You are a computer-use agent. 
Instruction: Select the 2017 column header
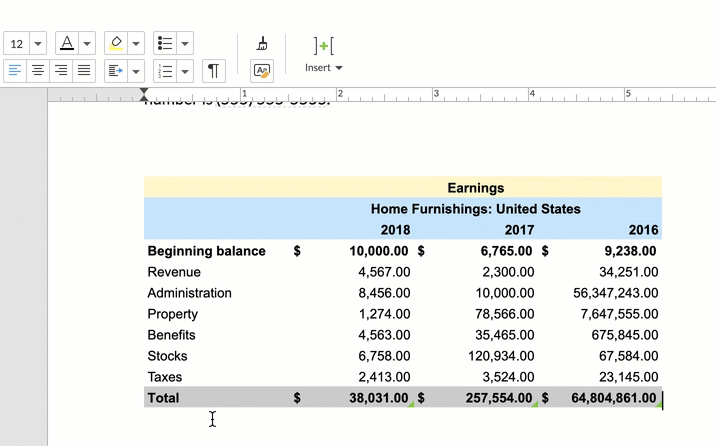(520, 230)
